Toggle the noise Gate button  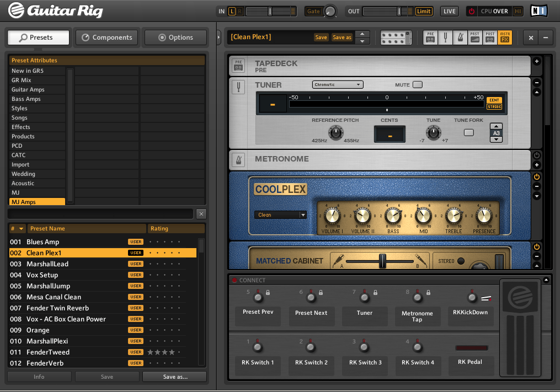[313, 12]
